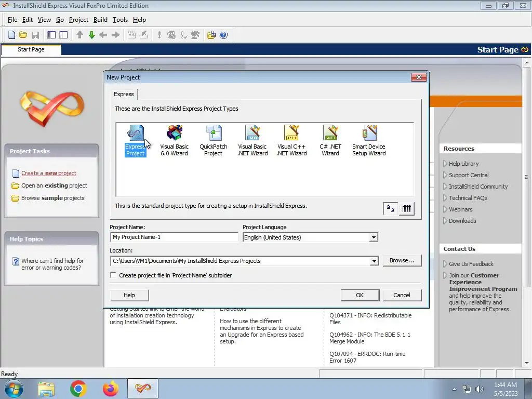Open 'Where can I find help for error' topic

(x=52, y=264)
